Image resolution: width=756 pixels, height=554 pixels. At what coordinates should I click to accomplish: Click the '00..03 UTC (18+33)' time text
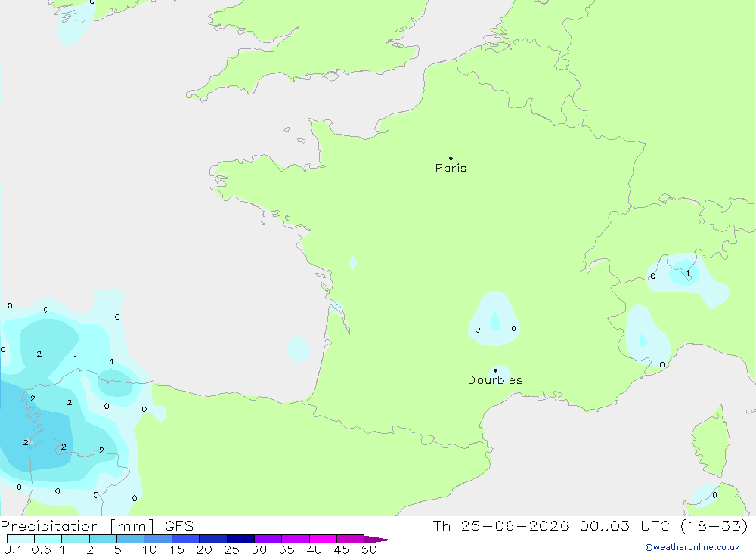[664, 525]
